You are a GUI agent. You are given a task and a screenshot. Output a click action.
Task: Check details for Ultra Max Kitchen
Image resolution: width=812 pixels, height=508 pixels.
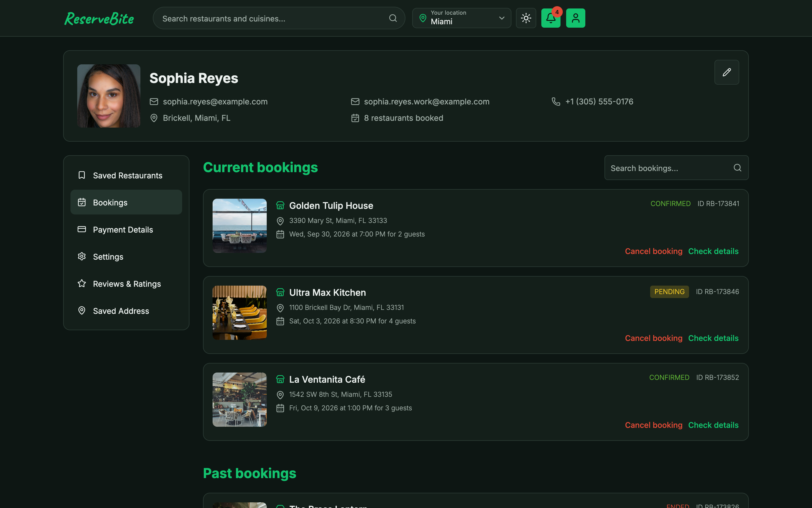point(713,338)
